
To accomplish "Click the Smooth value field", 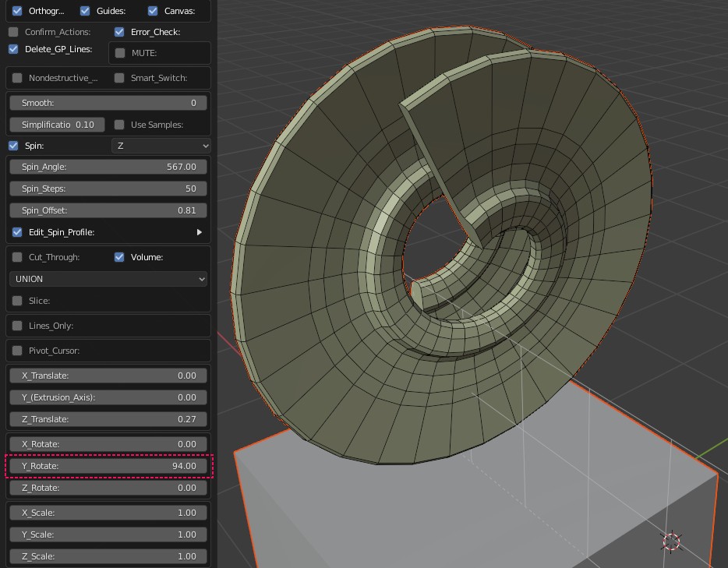I will pyautogui.click(x=108, y=103).
